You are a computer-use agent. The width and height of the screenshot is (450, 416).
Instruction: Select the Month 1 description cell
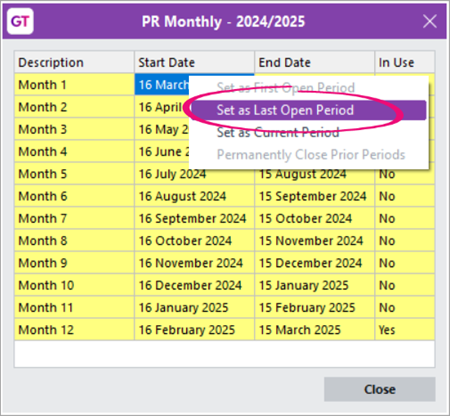pyautogui.click(x=74, y=85)
